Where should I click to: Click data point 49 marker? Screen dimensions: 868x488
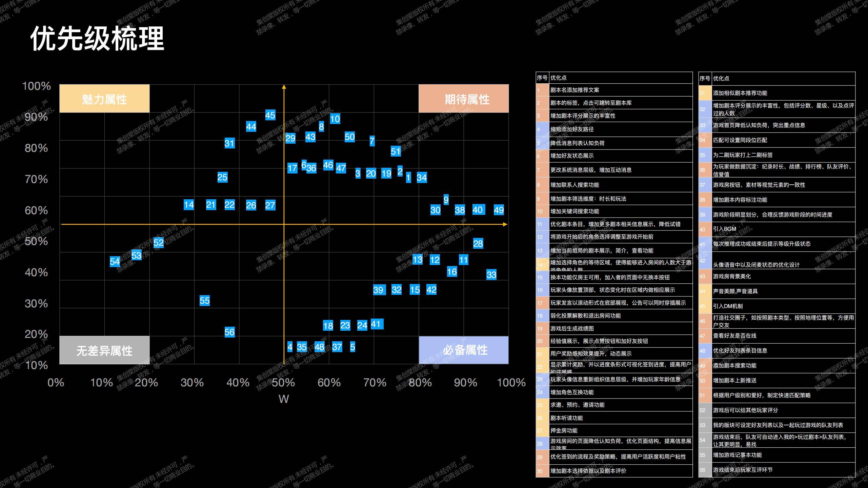(499, 210)
